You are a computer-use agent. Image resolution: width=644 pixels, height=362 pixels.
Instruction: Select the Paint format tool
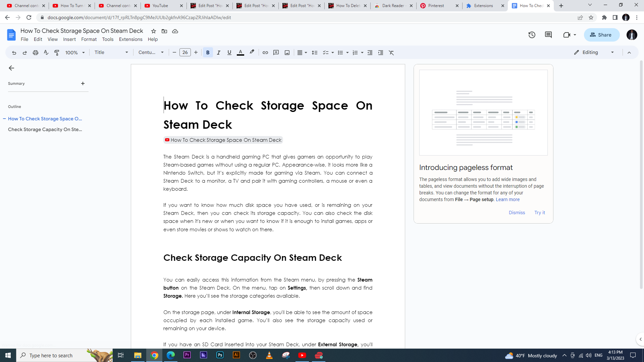coord(57,53)
